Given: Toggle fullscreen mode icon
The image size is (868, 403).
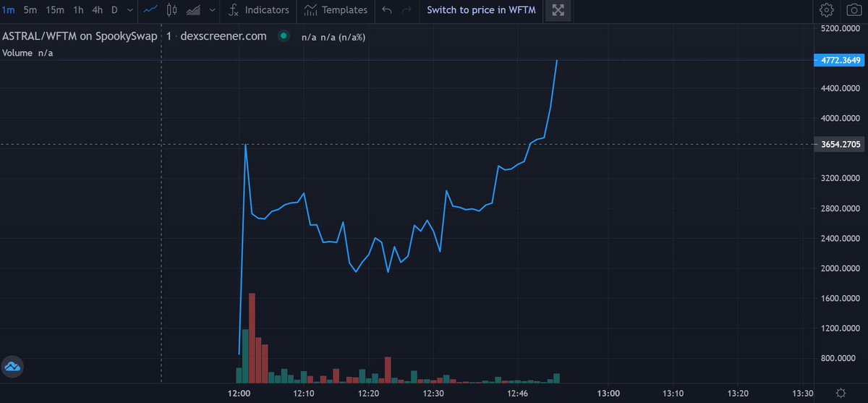Looking at the screenshot, I should pos(557,10).
